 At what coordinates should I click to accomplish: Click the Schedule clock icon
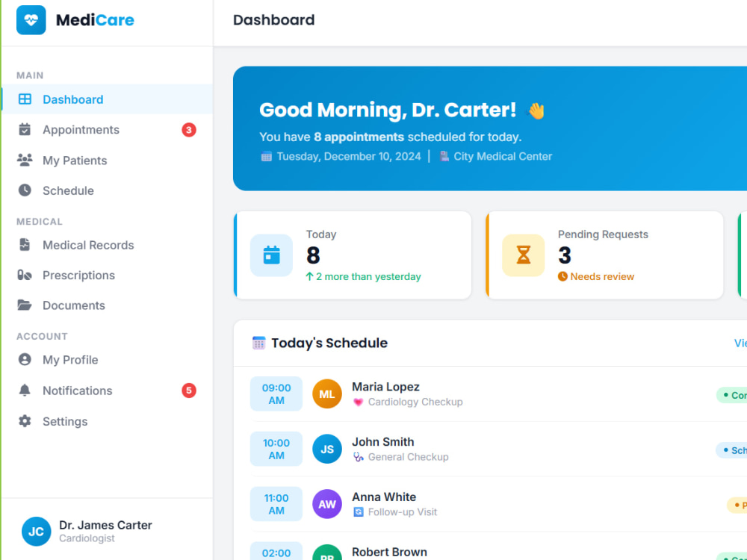pos(25,190)
